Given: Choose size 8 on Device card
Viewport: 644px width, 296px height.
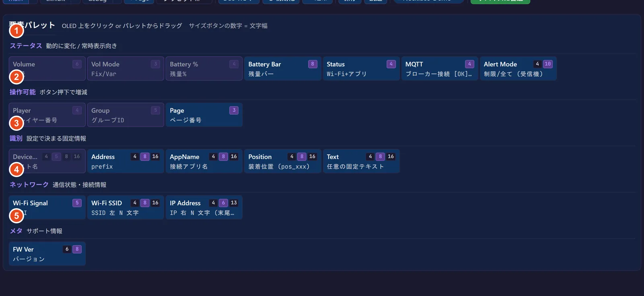Looking at the screenshot, I should [x=66, y=156].
